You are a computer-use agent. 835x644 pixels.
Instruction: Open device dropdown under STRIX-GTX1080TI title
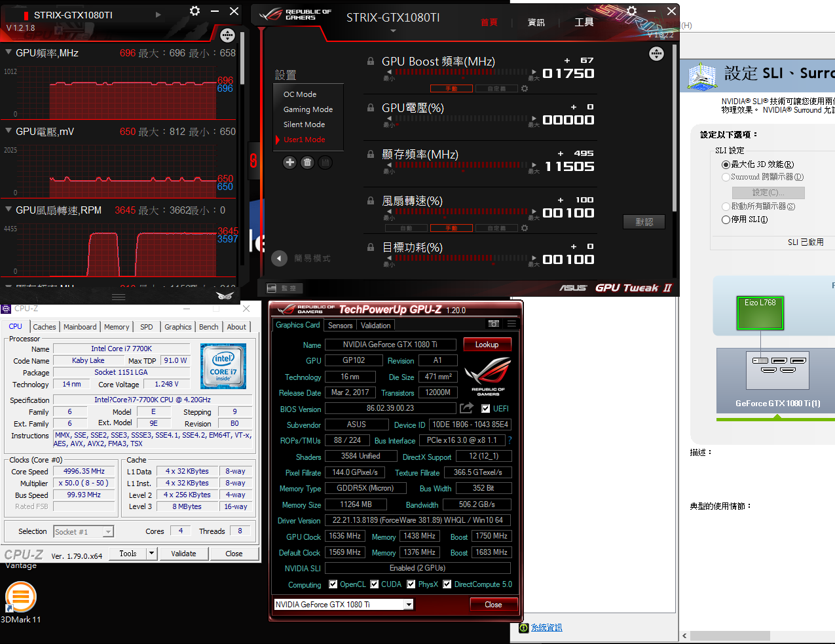pyautogui.click(x=393, y=31)
